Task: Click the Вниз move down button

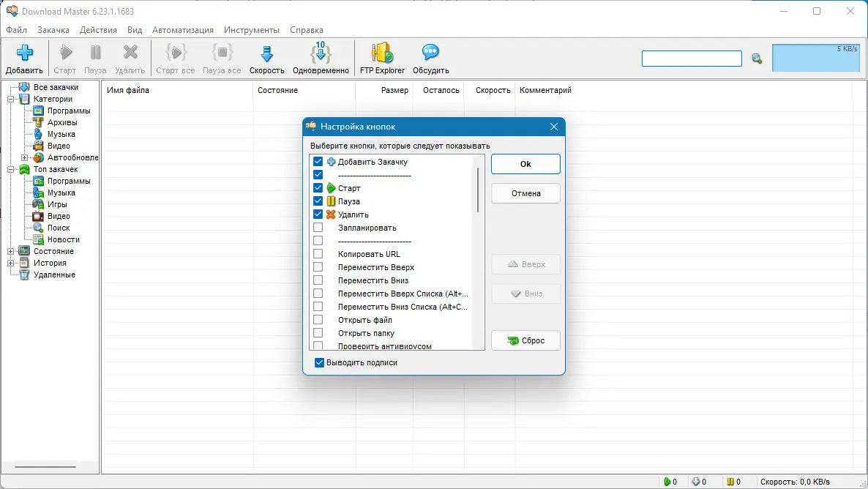Action: pyautogui.click(x=525, y=294)
